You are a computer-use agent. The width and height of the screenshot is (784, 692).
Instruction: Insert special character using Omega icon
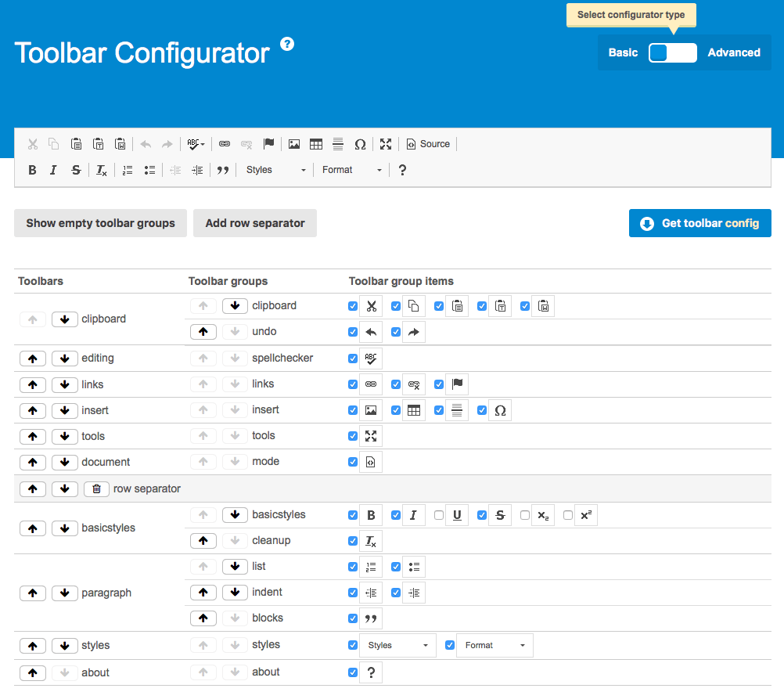(x=360, y=144)
